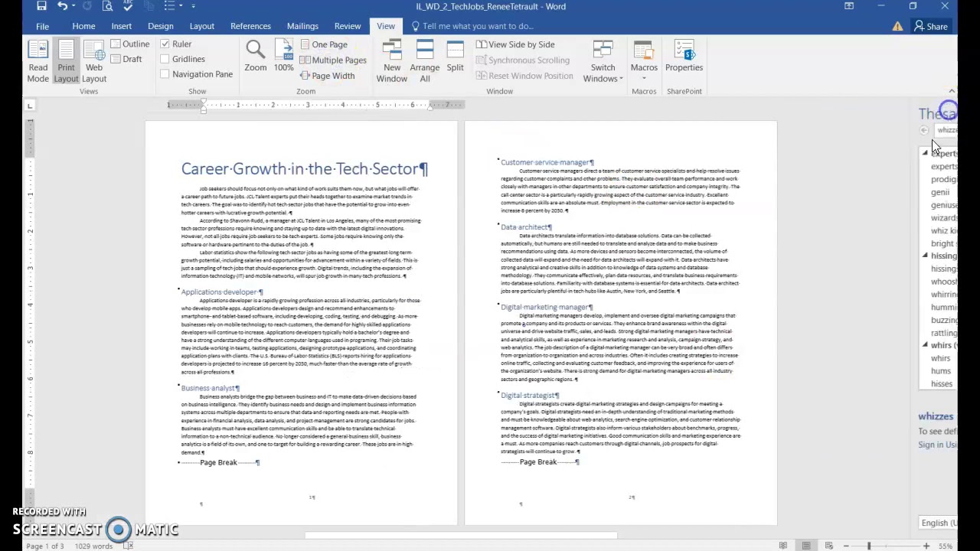The width and height of the screenshot is (980, 551).
Task: Set zoom to 100%
Action: pos(284,57)
